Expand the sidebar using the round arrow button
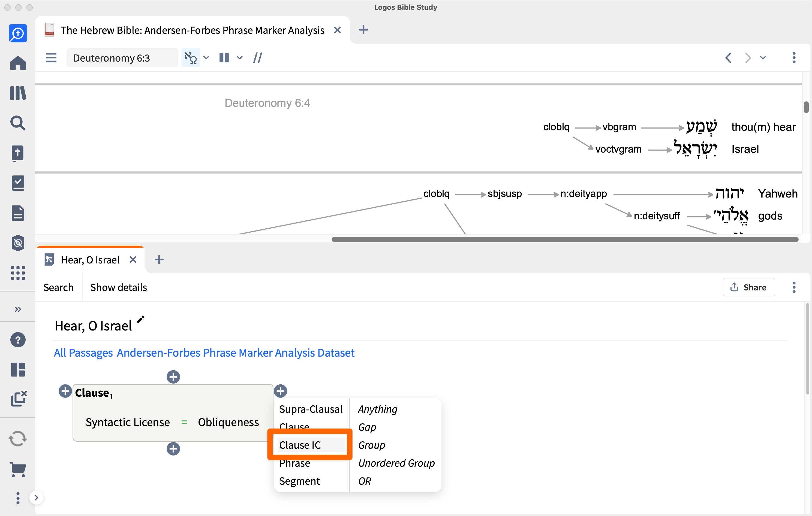 (x=37, y=497)
